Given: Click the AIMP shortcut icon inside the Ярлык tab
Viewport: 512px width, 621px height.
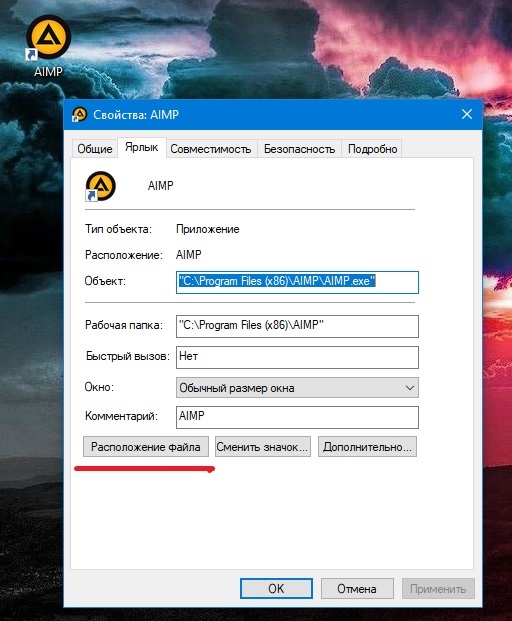Looking at the screenshot, I should (x=101, y=186).
